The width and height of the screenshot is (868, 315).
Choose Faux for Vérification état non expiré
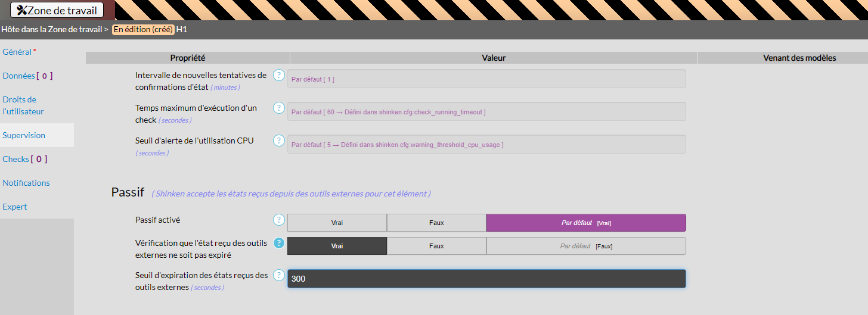point(436,246)
